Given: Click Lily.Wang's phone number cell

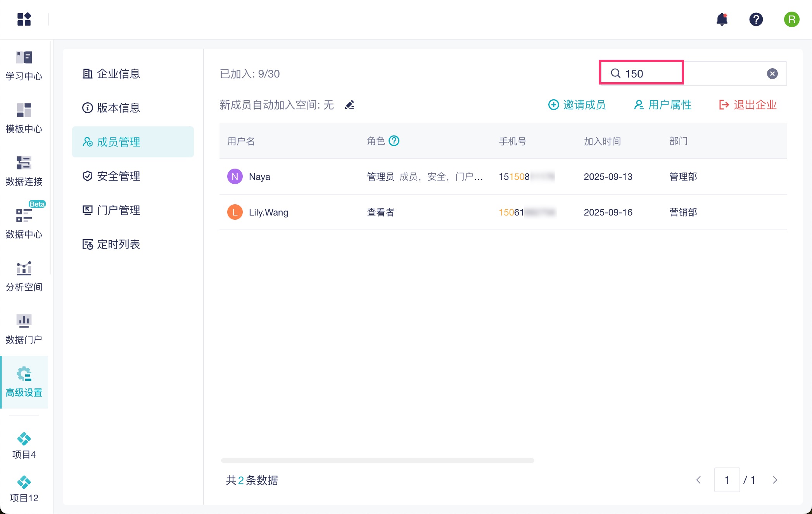Looking at the screenshot, I should (527, 212).
